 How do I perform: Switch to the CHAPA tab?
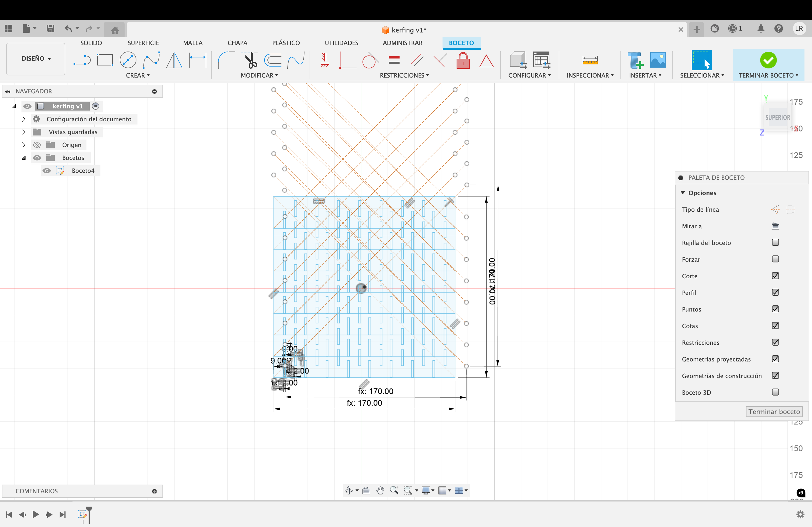(x=237, y=43)
